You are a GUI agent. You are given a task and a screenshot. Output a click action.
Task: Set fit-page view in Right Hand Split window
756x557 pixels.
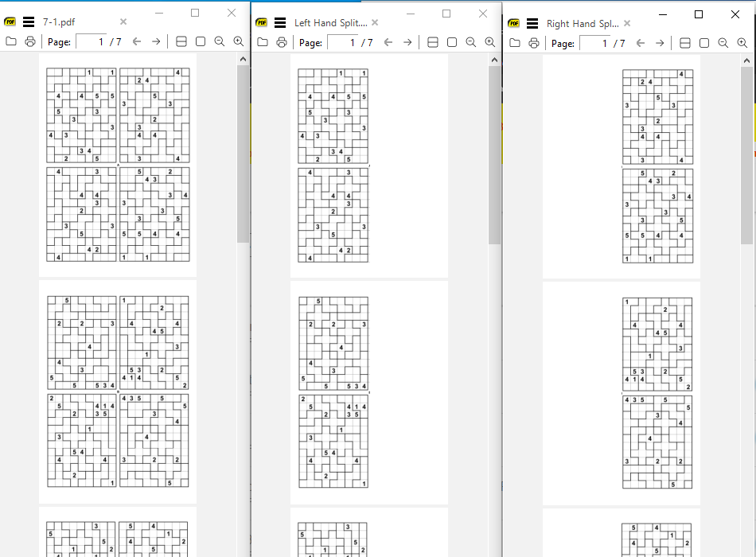point(704,44)
